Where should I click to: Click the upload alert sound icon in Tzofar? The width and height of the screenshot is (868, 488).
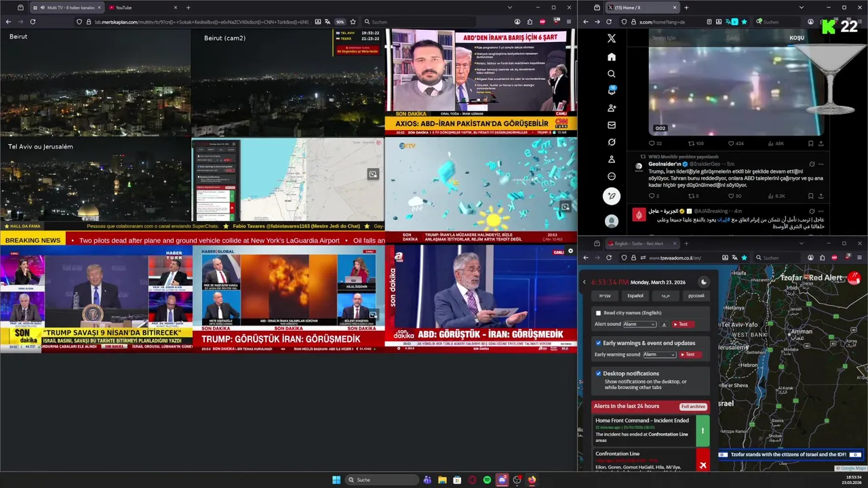664,325
